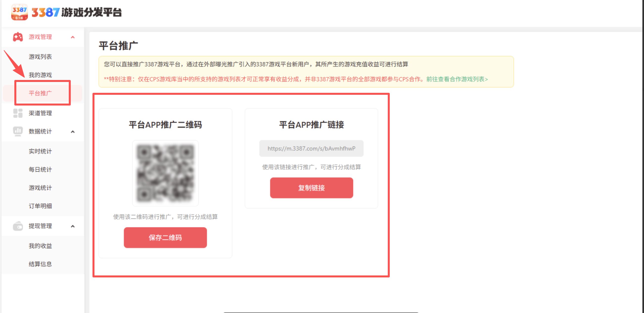Click the platform APP promotion QR code image
The image size is (644, 313).
[x=165, y=173]
